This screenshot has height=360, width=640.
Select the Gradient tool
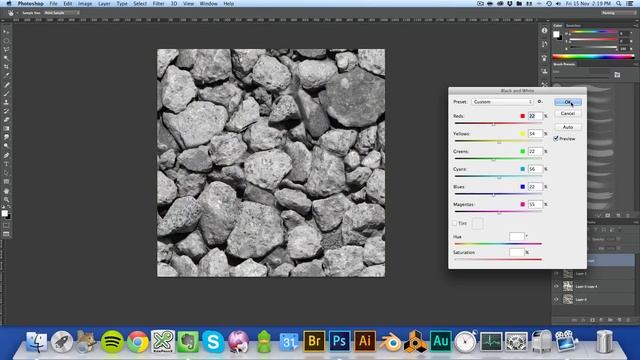point(6,128)
